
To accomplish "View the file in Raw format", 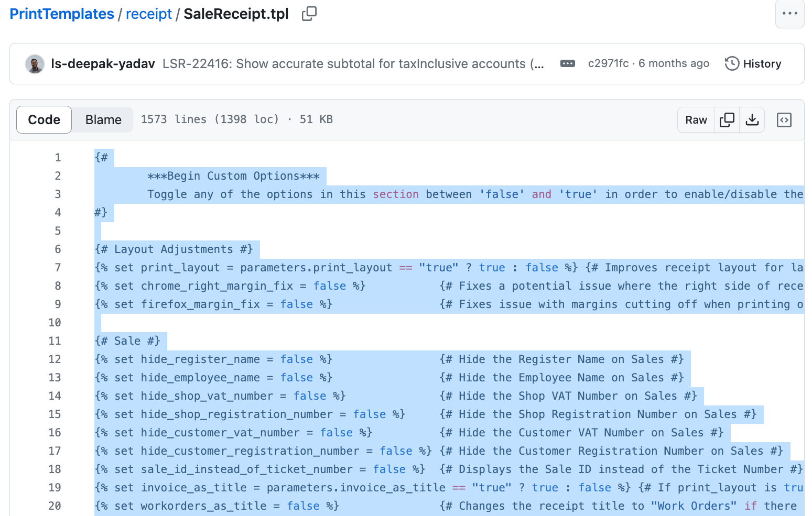I will pyautogui.click(x=696, y=119).
